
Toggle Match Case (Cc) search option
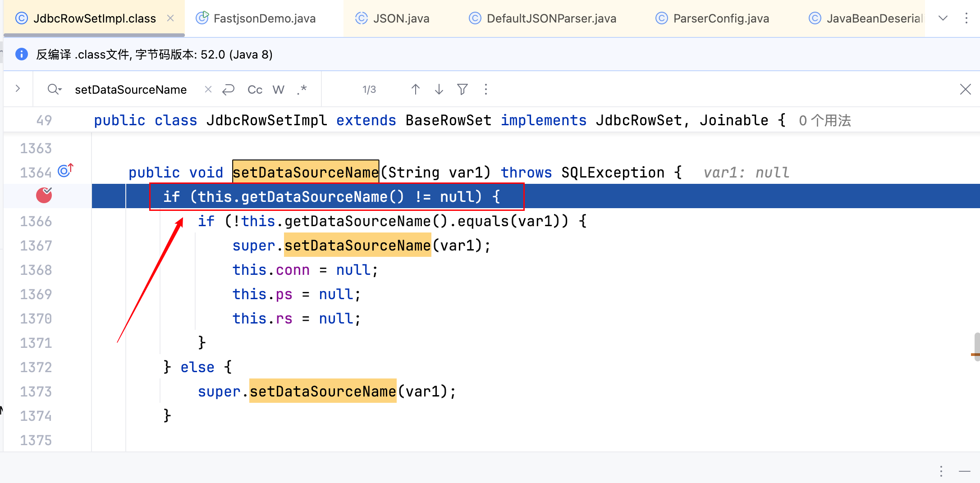pyautogui.click(x=255, y=90)
